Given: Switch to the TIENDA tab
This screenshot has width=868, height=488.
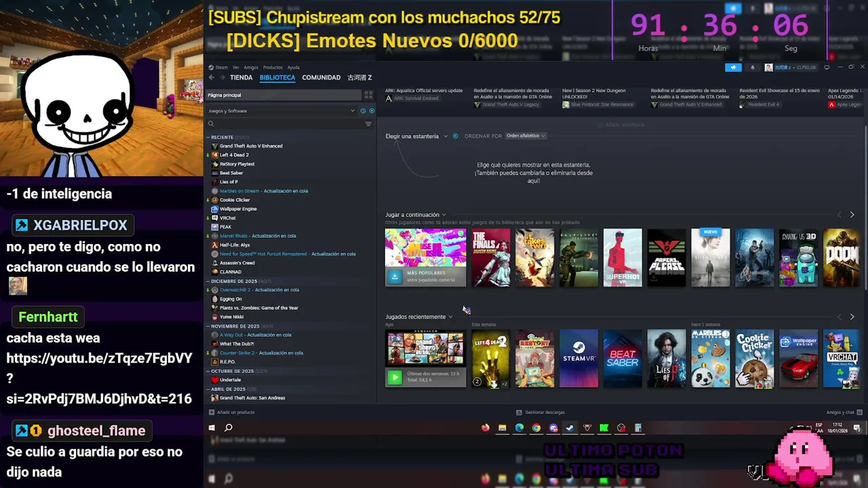Looking at the screenshot, I should tap(241, 78).
